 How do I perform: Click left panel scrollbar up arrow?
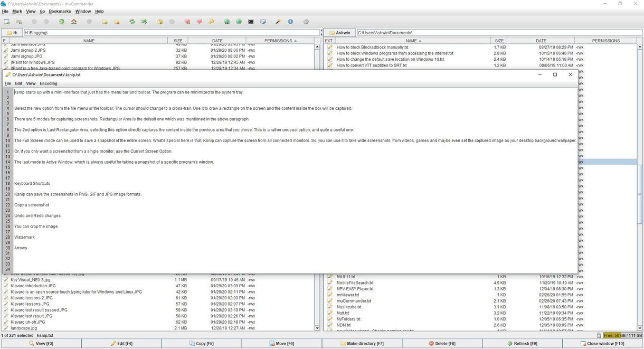coord(317,47)
